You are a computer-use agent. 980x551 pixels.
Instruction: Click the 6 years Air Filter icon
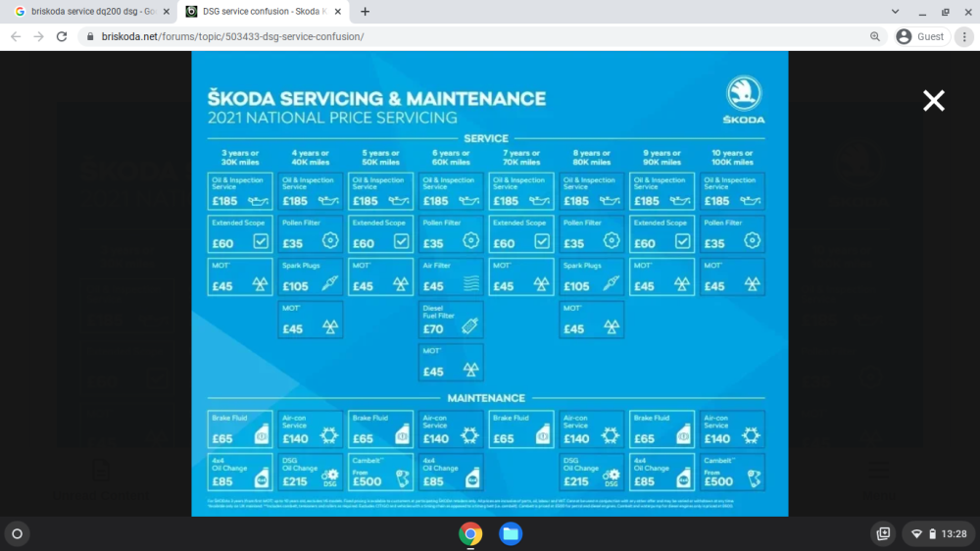pyautogui.click(x=471, y=284)
